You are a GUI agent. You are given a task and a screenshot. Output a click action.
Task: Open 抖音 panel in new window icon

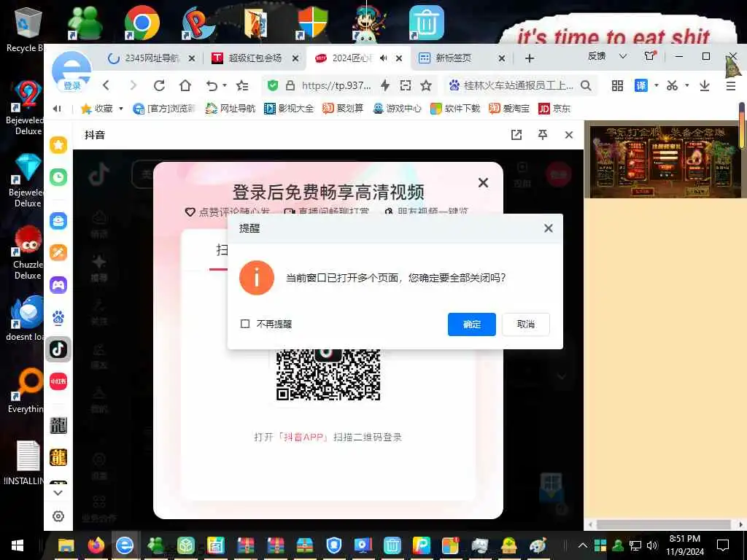(516, 135)
